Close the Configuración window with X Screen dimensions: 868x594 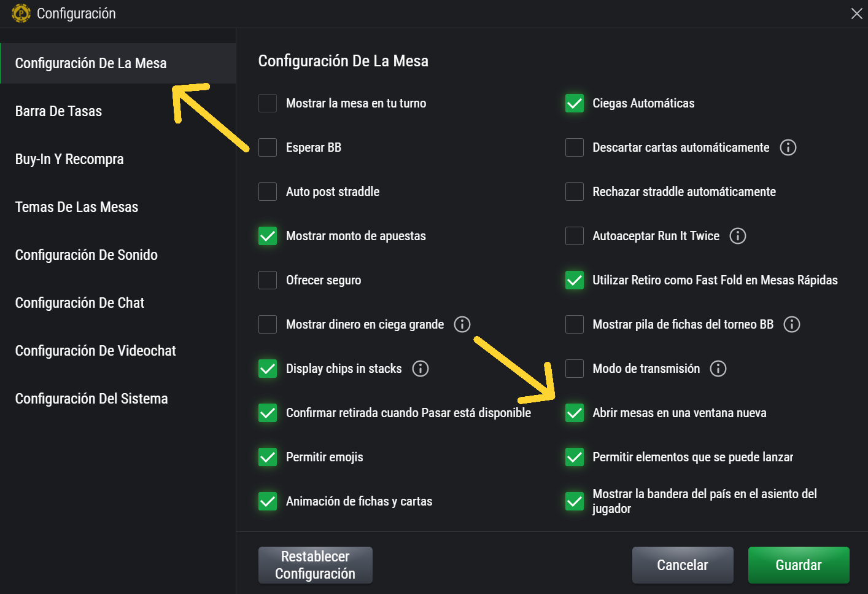tap(856, 14)
